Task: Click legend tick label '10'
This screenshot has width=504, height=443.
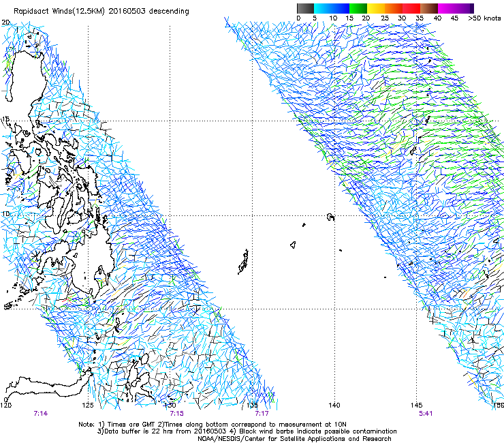Action: 333,18
